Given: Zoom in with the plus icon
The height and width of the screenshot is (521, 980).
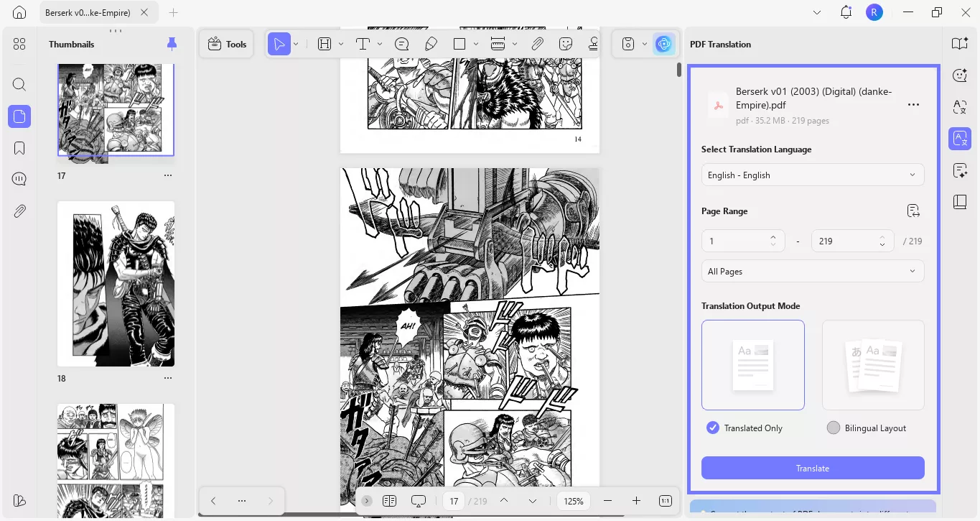Looking at the screenshot, I should 636,501.
